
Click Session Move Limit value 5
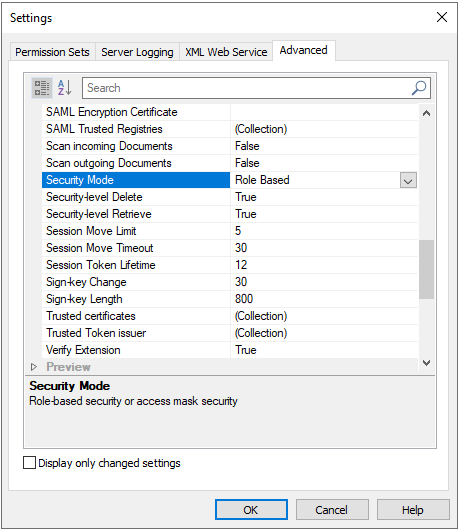coord(238,231)
